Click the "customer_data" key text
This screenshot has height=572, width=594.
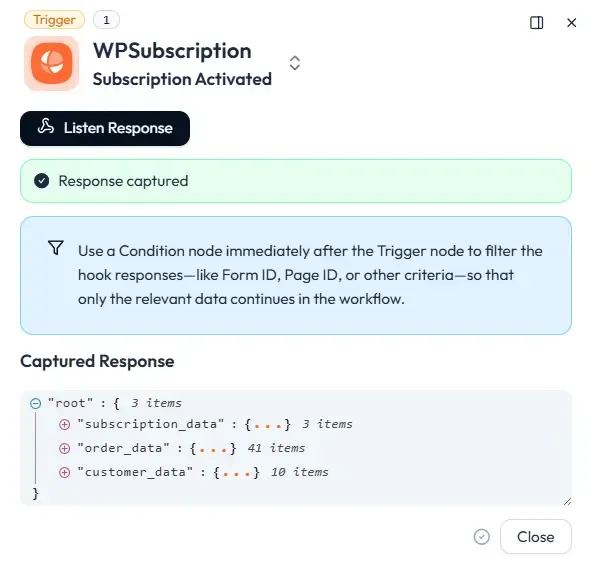coord(135,472)
